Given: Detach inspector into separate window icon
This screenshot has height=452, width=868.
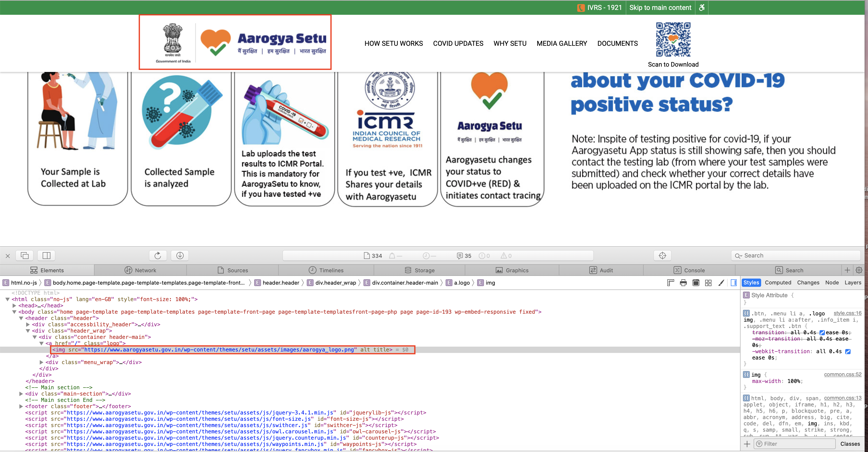Looking at the screenshot, I should click(x=25, y=256).
